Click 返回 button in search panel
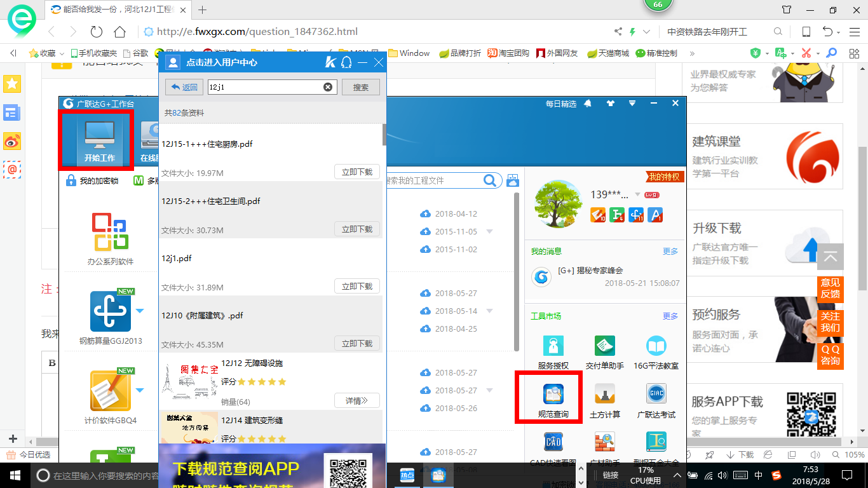The width and height of the screenshot is (868, 488). (x=184, y=87)
